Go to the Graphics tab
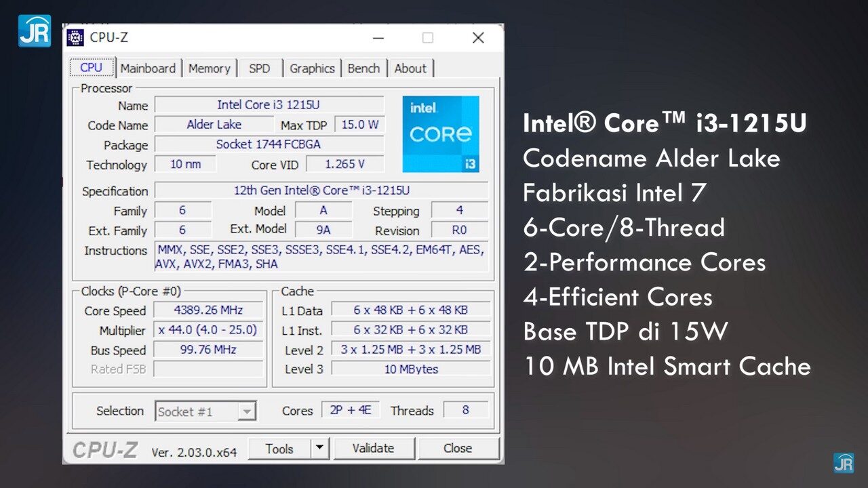Image resolution: width=868 pixels, height=488 pixels. pyautogui.click(x=312, y=68)
